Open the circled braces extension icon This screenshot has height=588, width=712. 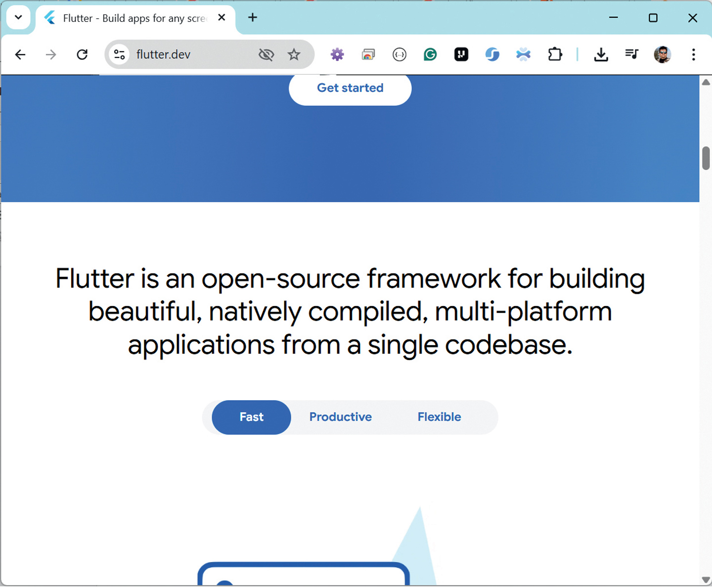pos(400,54)
